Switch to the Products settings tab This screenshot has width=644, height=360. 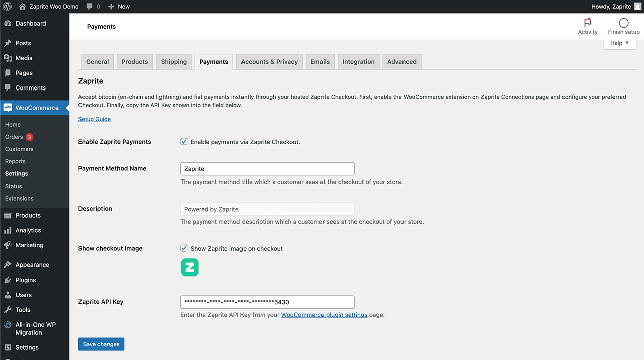[x=135, y=62]
